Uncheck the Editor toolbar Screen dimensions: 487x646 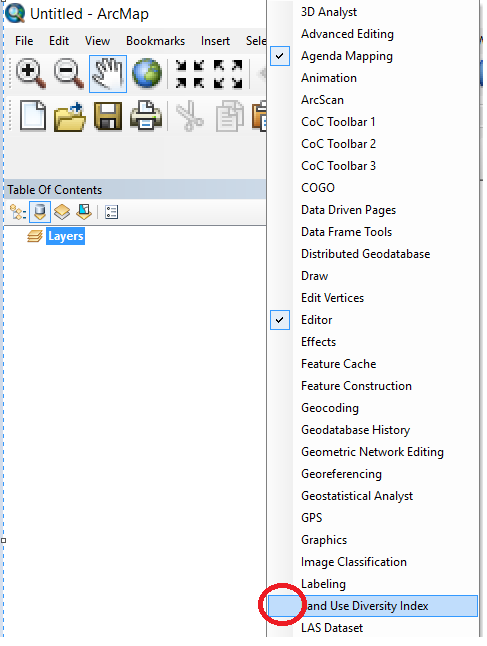(x=373, y=320)
